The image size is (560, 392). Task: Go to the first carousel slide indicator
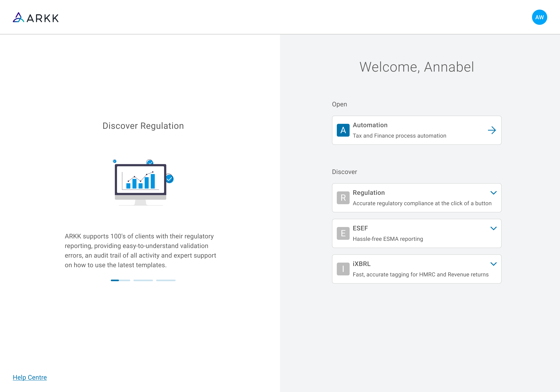click(120, 281)
